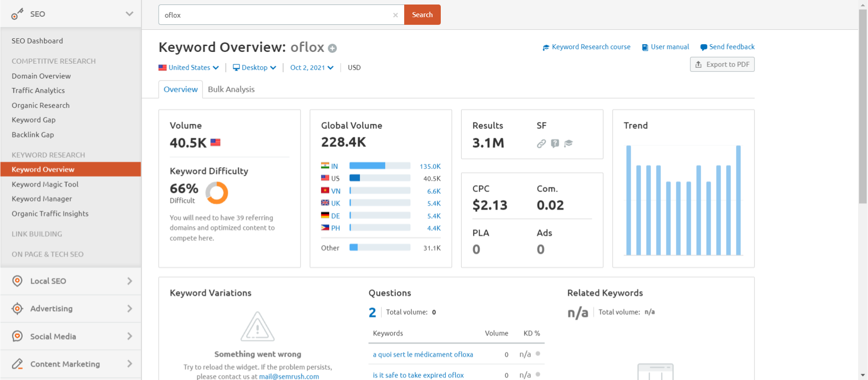Open the Desktop device dropdown
Viewport: 868px width, 380px height.
[x=254, y=67]
